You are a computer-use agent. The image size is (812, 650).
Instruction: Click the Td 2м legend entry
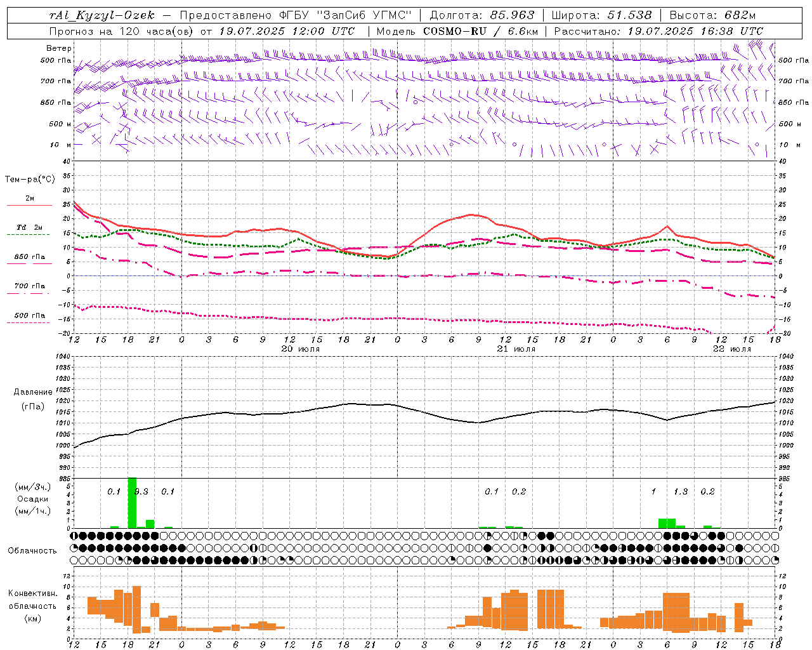(29, 227)
